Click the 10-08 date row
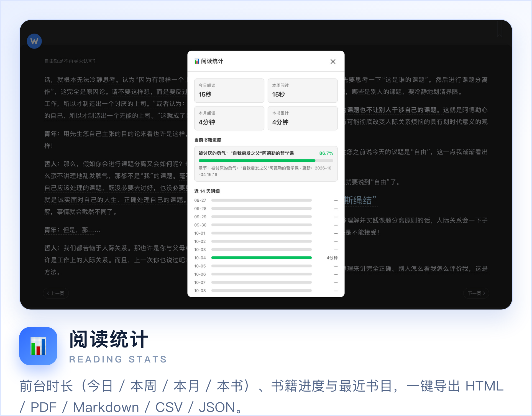Image resolution: width=532 pixels, height=416 pixels. [x=266, y=291]
